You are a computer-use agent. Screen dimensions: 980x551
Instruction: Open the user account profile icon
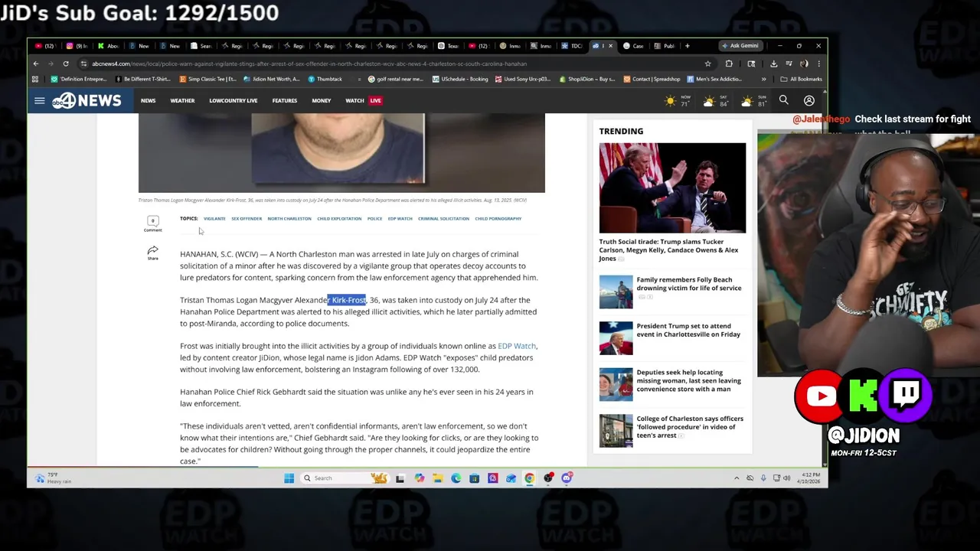[x=808, y=100]
